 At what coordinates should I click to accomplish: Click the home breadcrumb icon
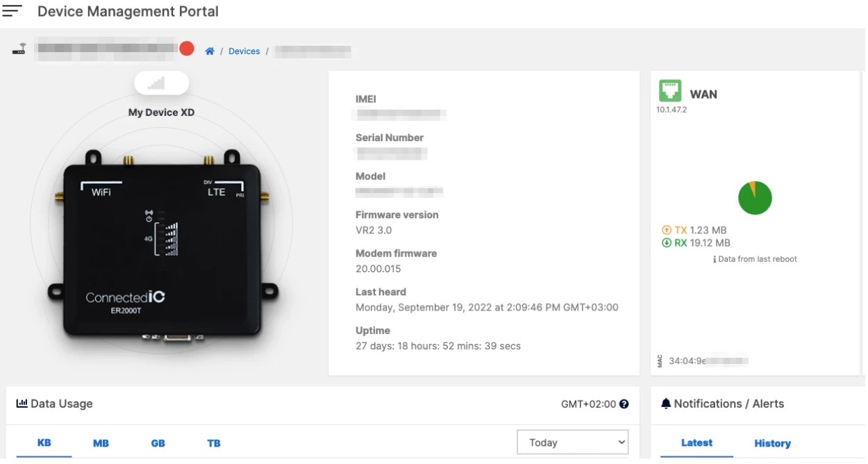pos(210,51)
